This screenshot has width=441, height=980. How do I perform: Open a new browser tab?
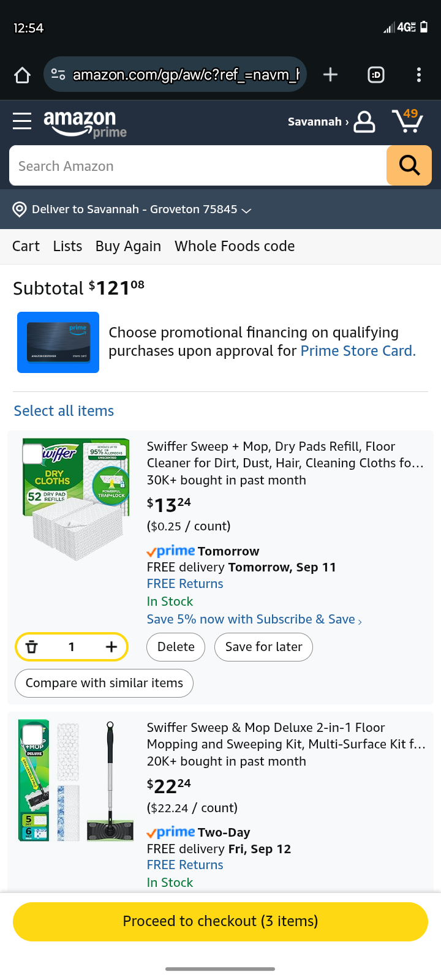pos(330,75)
